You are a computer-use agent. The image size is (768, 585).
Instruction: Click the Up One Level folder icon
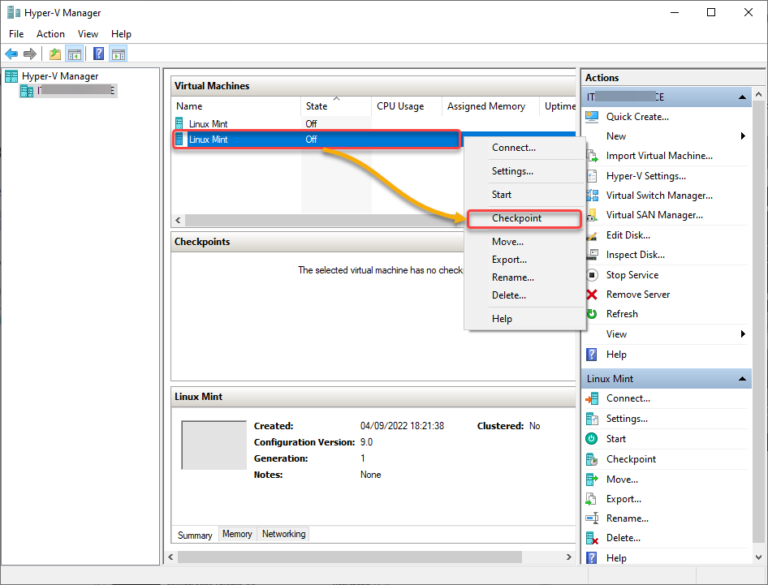click(55, 54)
